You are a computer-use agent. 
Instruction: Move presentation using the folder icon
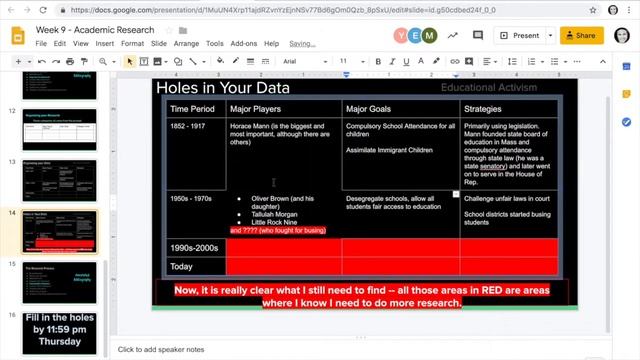tap(183, 30)
